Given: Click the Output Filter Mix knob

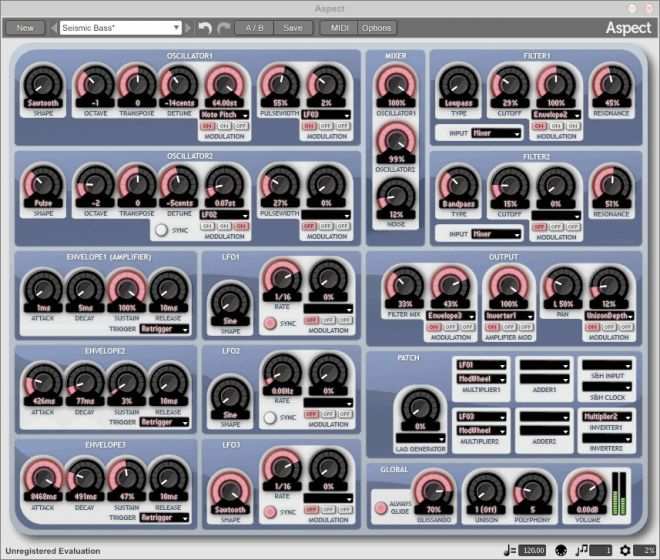Looking at the screenshot, I should pyautogui.click(x=404, y=285).
